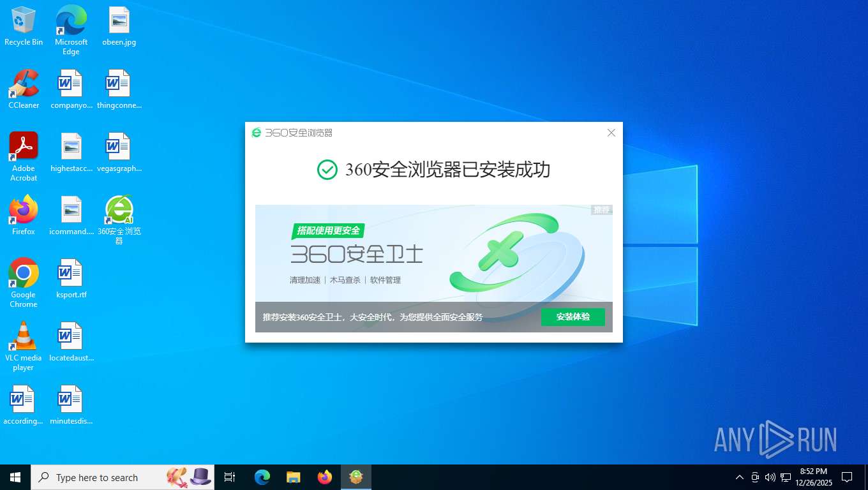Click the 清理加速 feature text
This screenshot has height=490, width=868.
pyautogui.click(x=305, y=280)
